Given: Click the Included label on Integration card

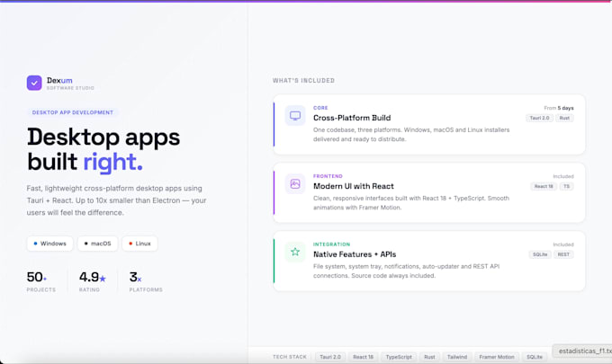Looking at the screenshot, I should click(563, 244).
